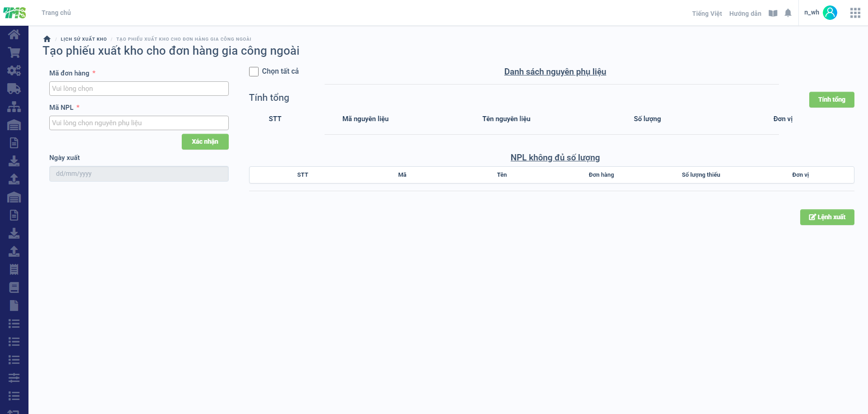Open the apps grid icon
This screenshot has height=414, width=868.
(x=855, y=13)
